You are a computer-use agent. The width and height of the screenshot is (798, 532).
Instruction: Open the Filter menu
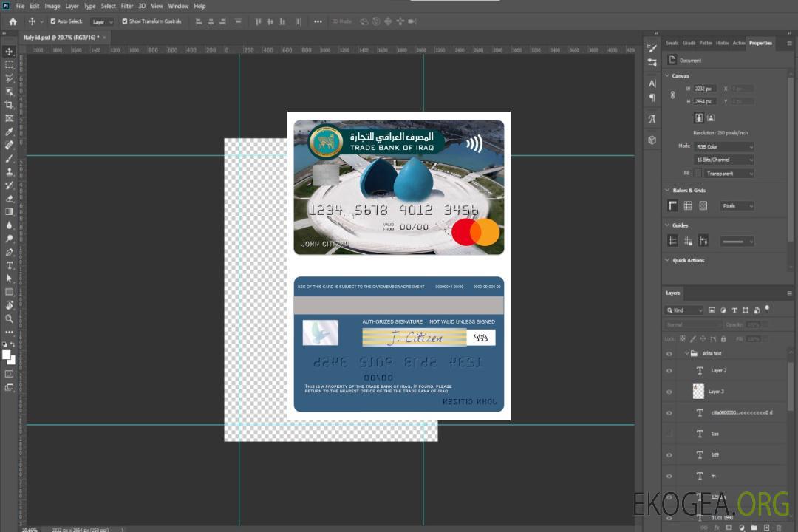(127, 6)
